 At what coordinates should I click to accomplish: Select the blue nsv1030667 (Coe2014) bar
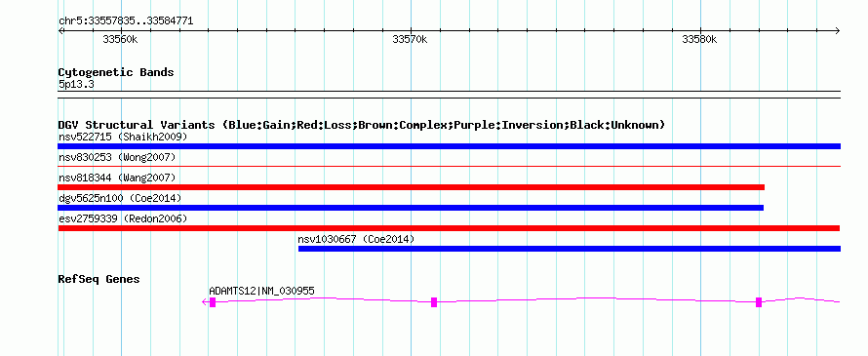point(569,249)
